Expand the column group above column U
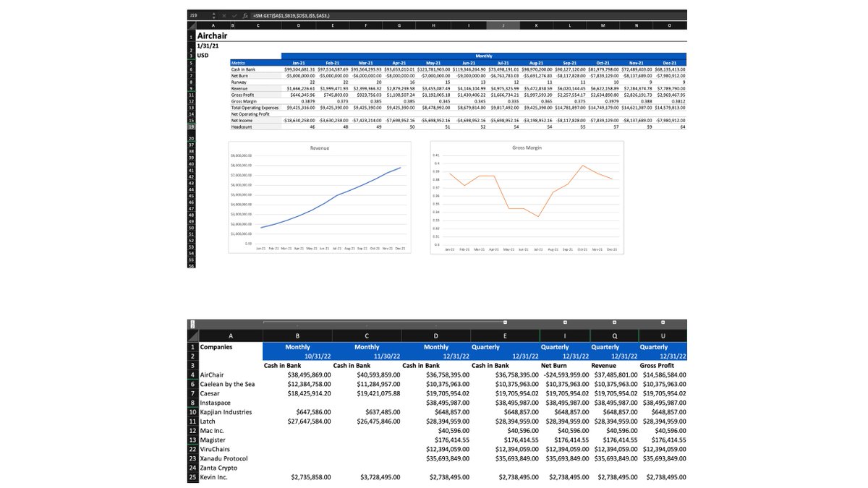This screenshot has width=868, height=488. 663,321
